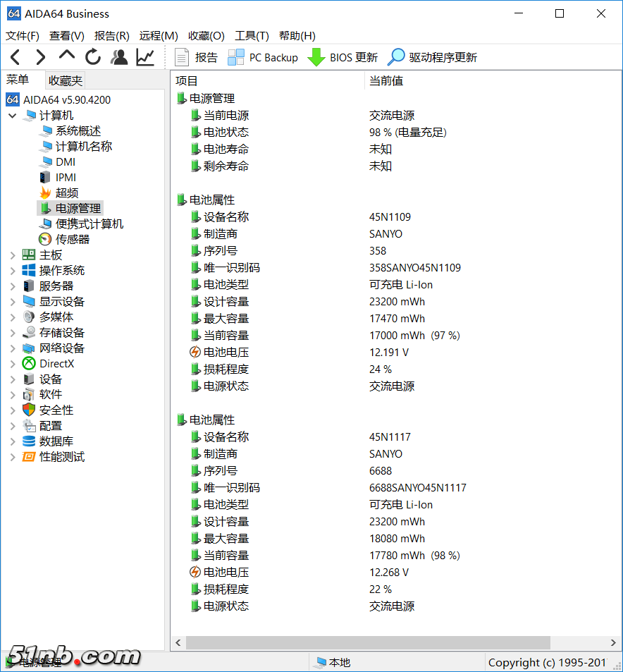Expand the 显示设备 tree node
Viewport: 623px width, 672px height.
click(13, 302)
